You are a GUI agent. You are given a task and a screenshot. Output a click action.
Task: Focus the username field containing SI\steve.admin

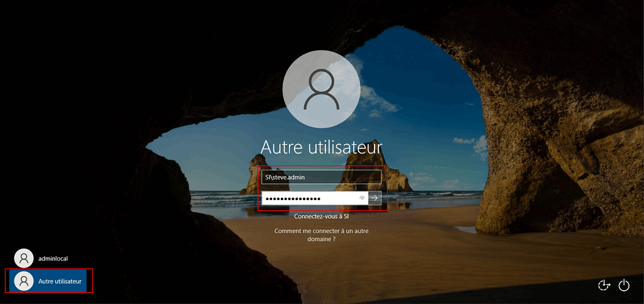321,177
